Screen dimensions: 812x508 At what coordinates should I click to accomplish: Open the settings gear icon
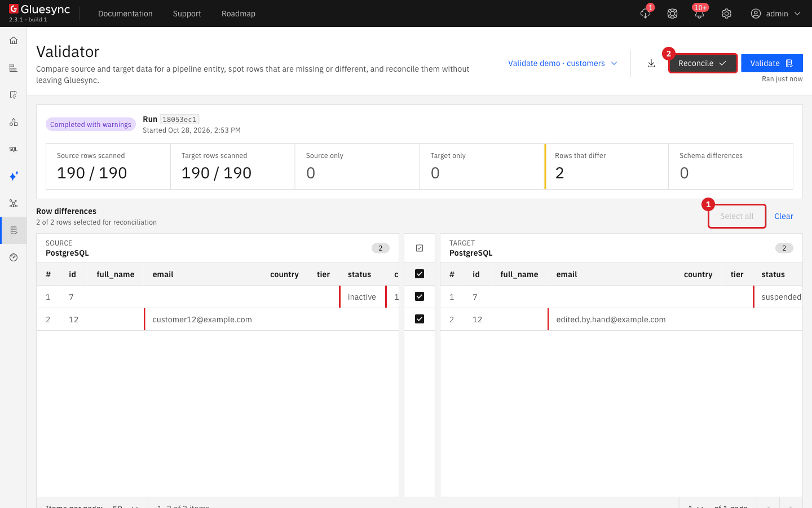(726, 14)
